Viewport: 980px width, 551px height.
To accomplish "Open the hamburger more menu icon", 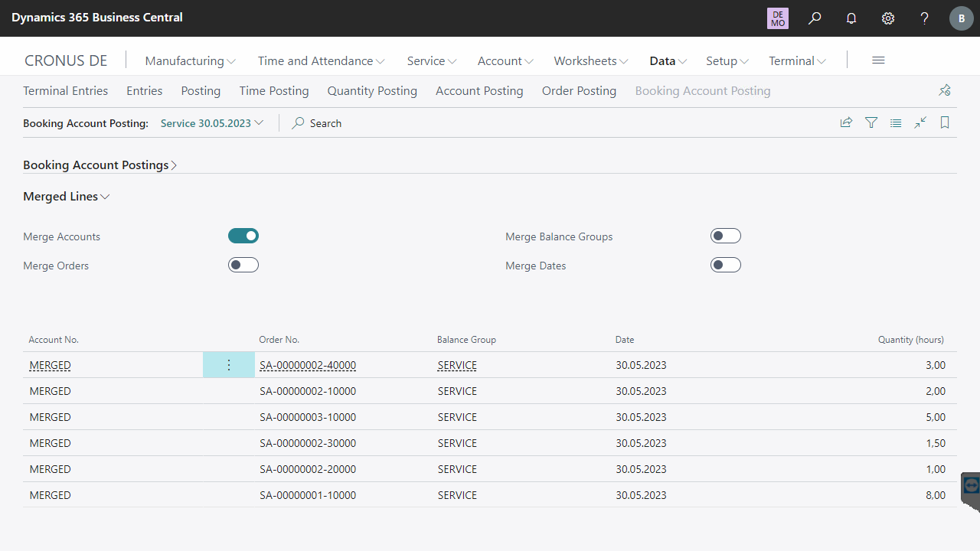I will click(x=878, y=60).
